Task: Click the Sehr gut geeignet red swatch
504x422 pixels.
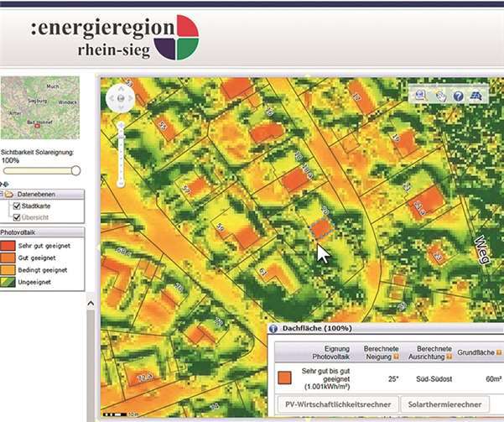Action: (8, 246)
